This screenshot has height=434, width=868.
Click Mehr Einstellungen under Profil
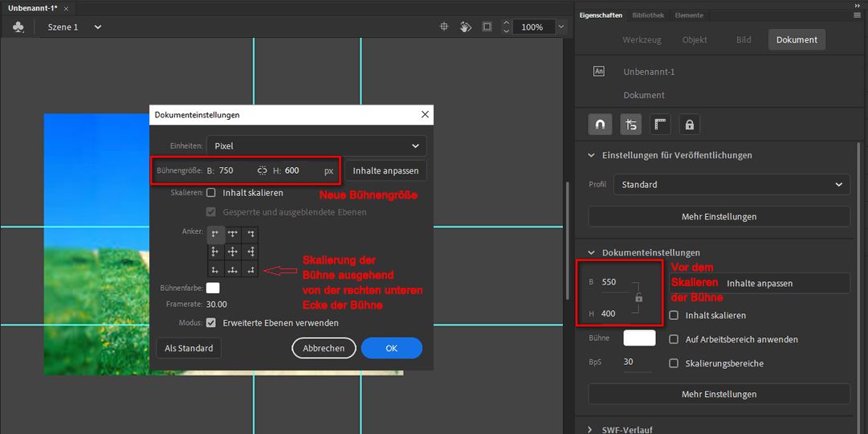[x=719, y=216]
